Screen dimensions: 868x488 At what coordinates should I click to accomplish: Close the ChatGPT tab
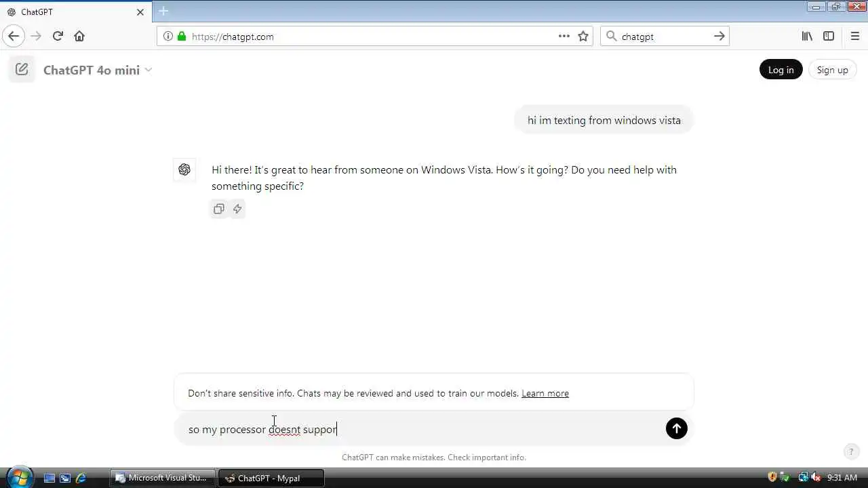click(140, 12)
